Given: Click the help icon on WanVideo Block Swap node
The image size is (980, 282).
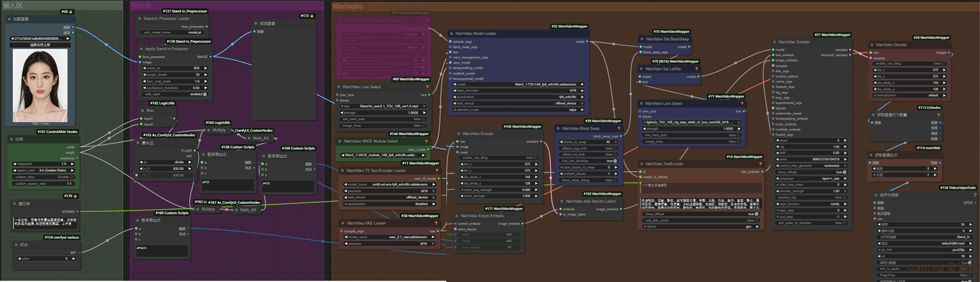Looking at the screenshot, I should (619, 128).
